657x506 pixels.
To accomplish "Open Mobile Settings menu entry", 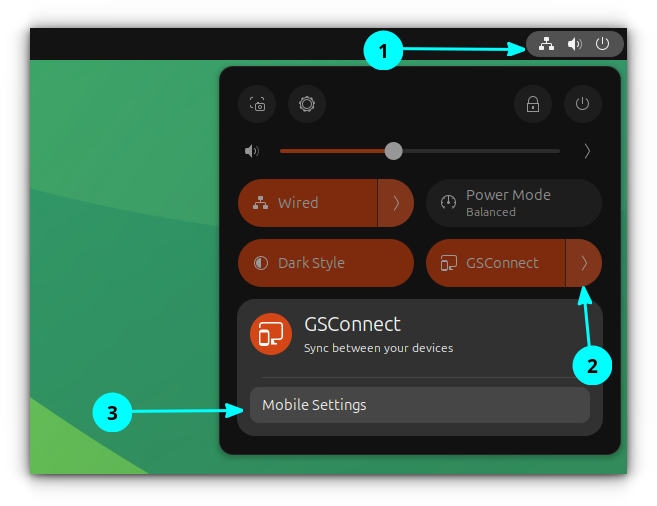I will pyautogui.click(x=419, y=405).
